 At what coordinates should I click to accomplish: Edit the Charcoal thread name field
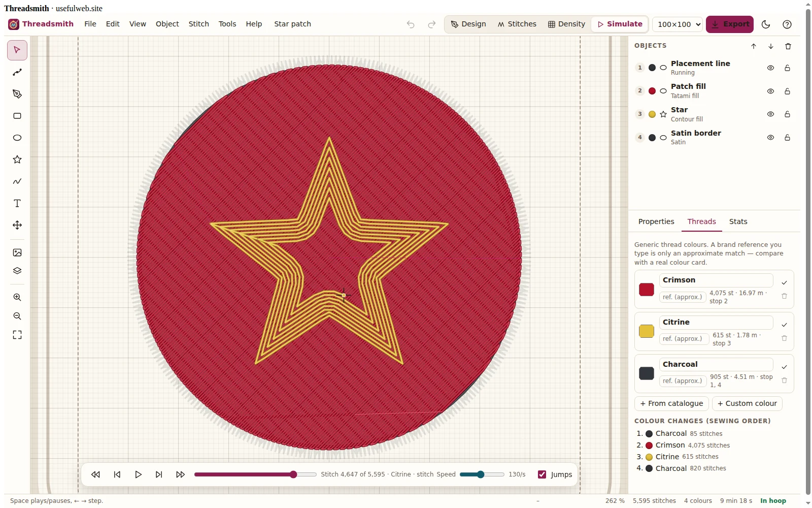tap(716, 364)
